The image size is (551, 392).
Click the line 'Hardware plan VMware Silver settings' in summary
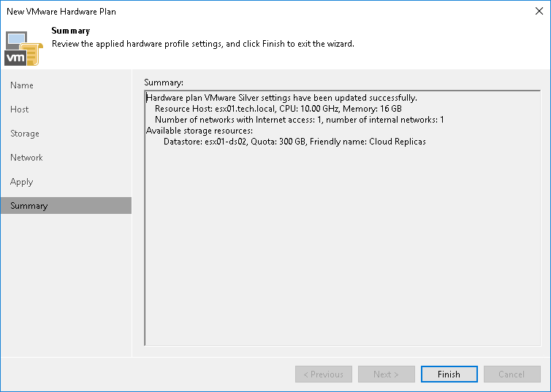(x=281, y=98)
